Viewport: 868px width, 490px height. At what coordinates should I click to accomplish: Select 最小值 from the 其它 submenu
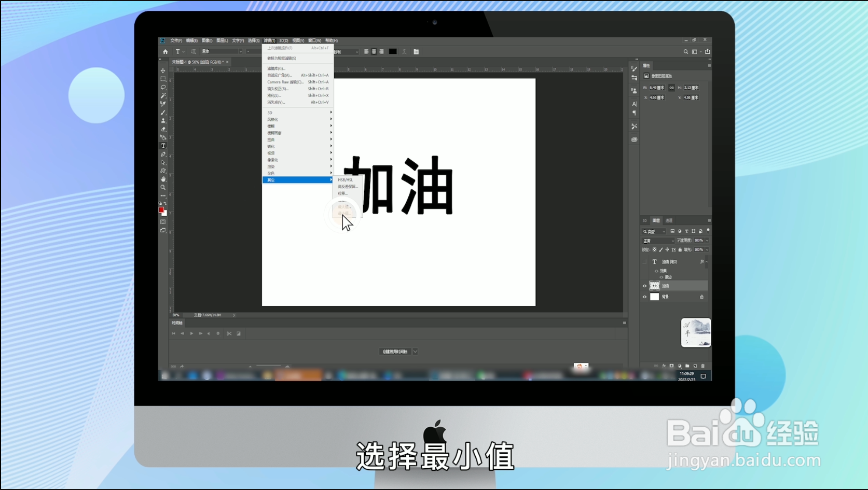344,214
